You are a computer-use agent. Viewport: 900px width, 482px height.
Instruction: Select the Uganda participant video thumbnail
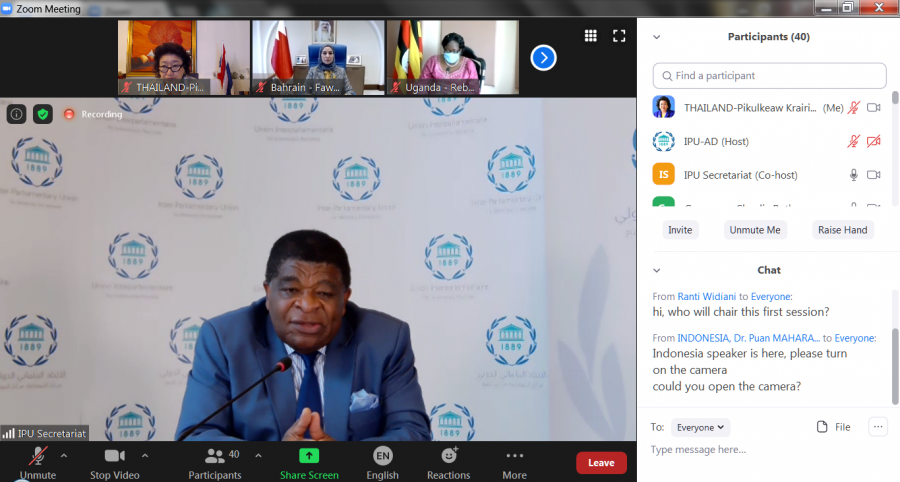click(452, 58)
